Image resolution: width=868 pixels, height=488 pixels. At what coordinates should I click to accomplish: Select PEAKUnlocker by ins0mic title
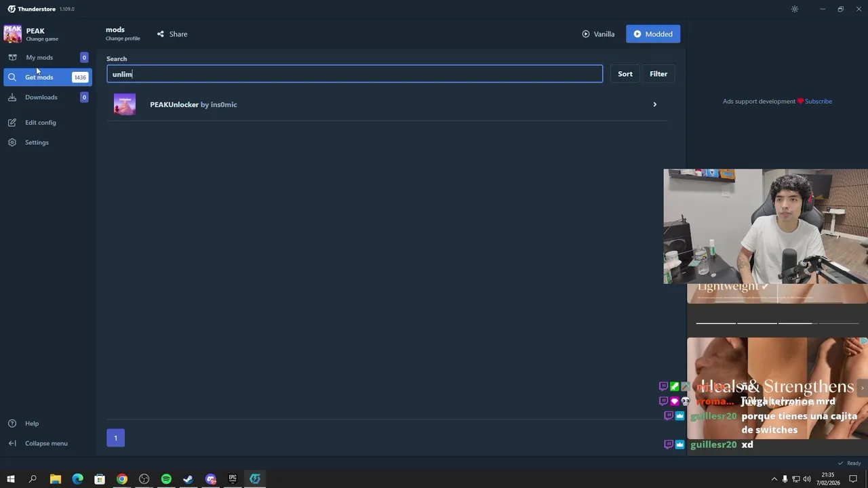tap(193, 104)
